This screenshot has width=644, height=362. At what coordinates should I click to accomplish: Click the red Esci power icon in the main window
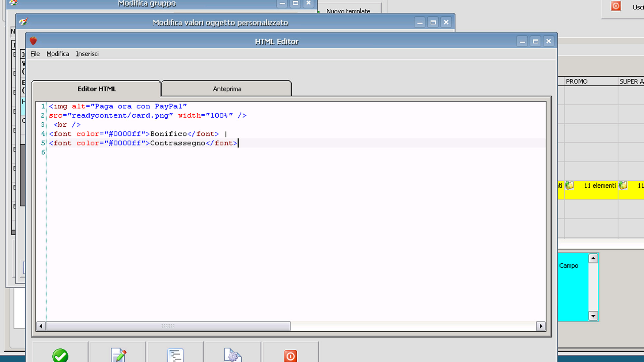tap(616, 6)
